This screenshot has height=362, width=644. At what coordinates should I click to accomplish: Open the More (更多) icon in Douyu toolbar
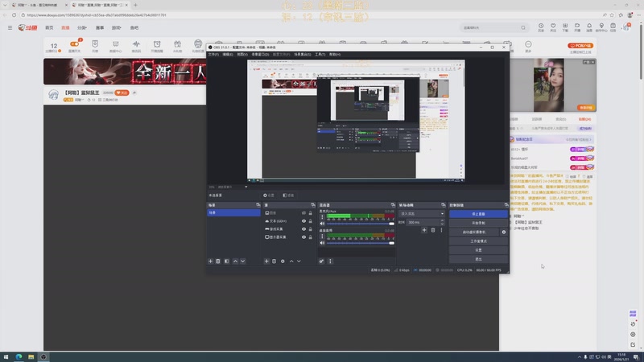point(528,44)
